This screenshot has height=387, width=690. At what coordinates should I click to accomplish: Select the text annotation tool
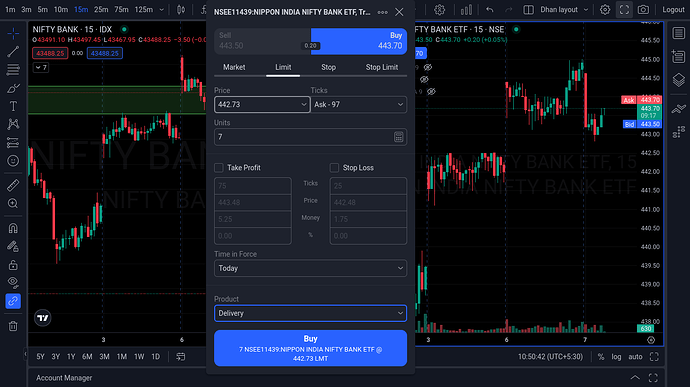13,106
